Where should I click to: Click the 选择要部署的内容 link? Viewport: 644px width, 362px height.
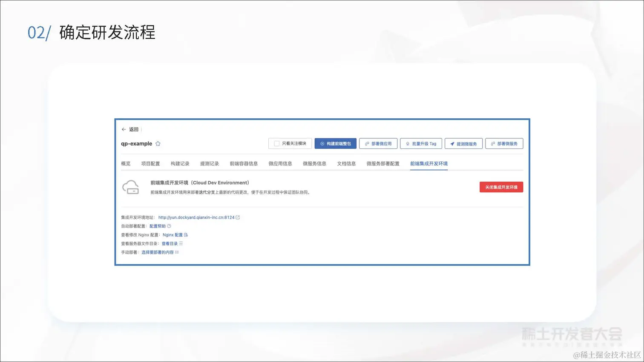(x=158, y=252)
